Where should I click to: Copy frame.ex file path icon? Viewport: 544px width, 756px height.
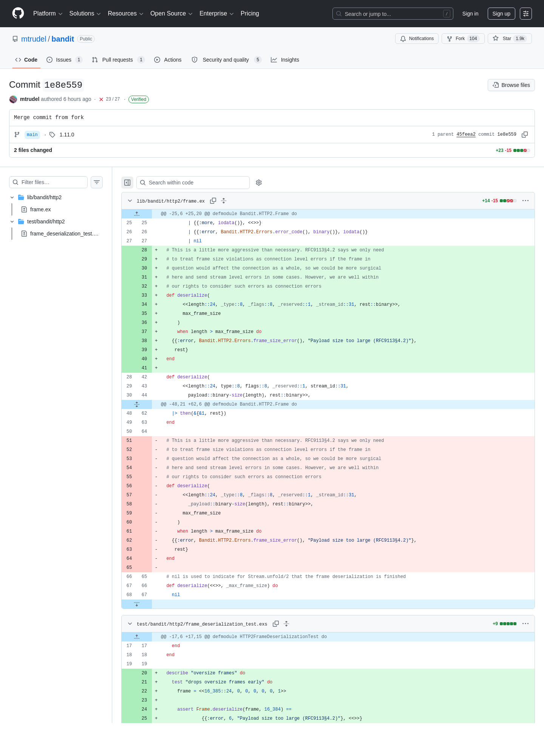[213, 201]
